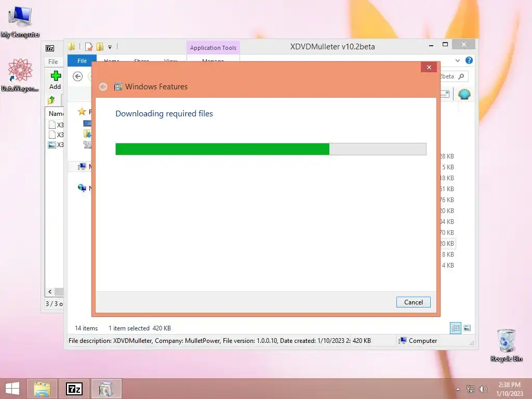Open the DataWagon desktop shortcut

point(20,74)
